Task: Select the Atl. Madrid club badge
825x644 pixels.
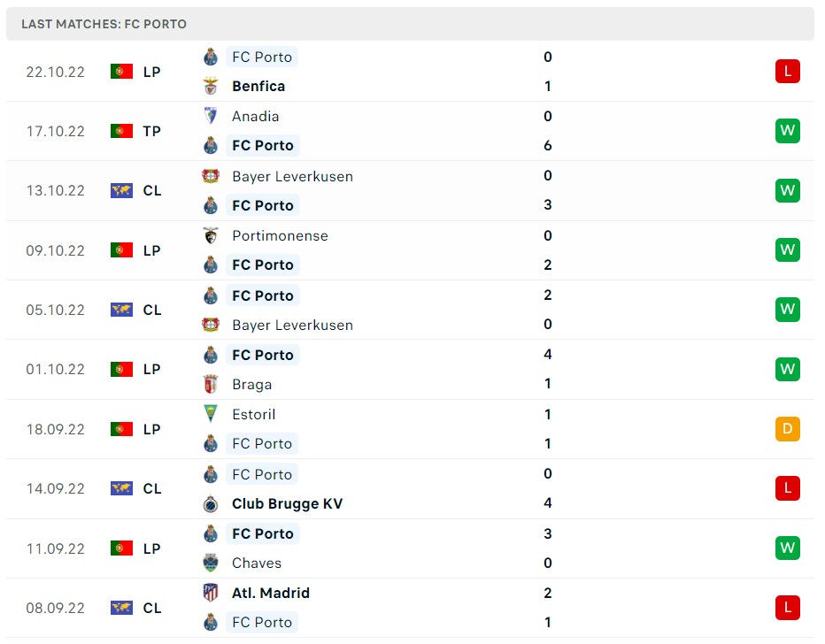Action: pyautogui.click(x=210, y=593)
